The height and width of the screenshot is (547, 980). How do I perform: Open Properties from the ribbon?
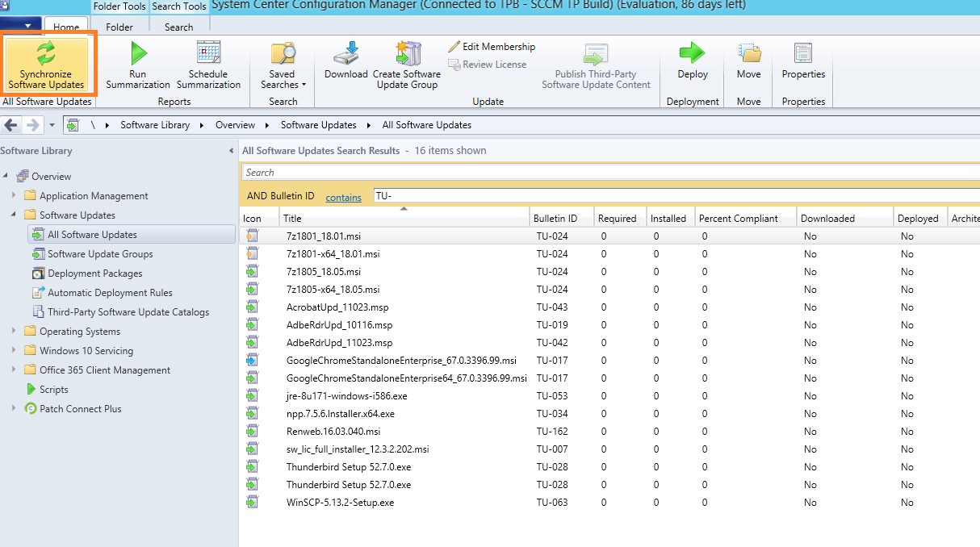click(803, 54)
